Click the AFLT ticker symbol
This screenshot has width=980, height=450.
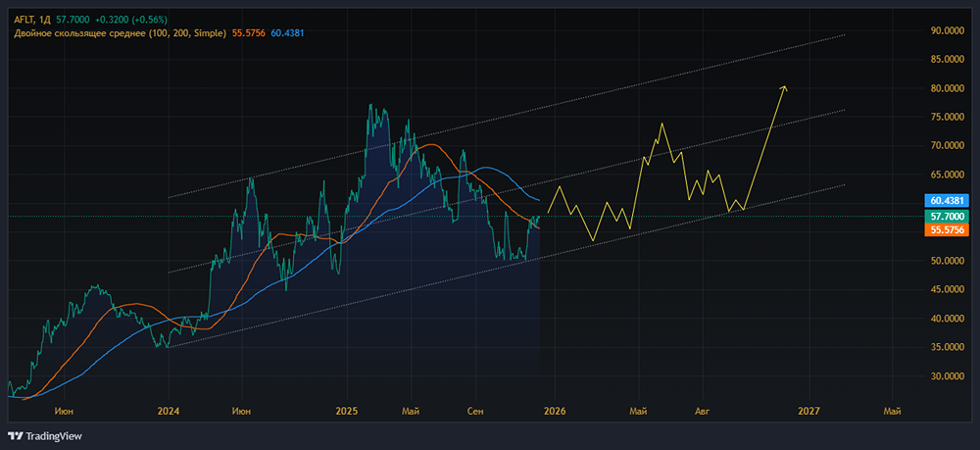pos(25,20)
